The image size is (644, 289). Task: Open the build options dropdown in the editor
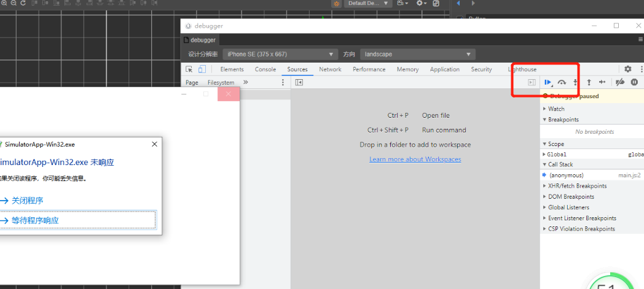(x=403, y=3)
